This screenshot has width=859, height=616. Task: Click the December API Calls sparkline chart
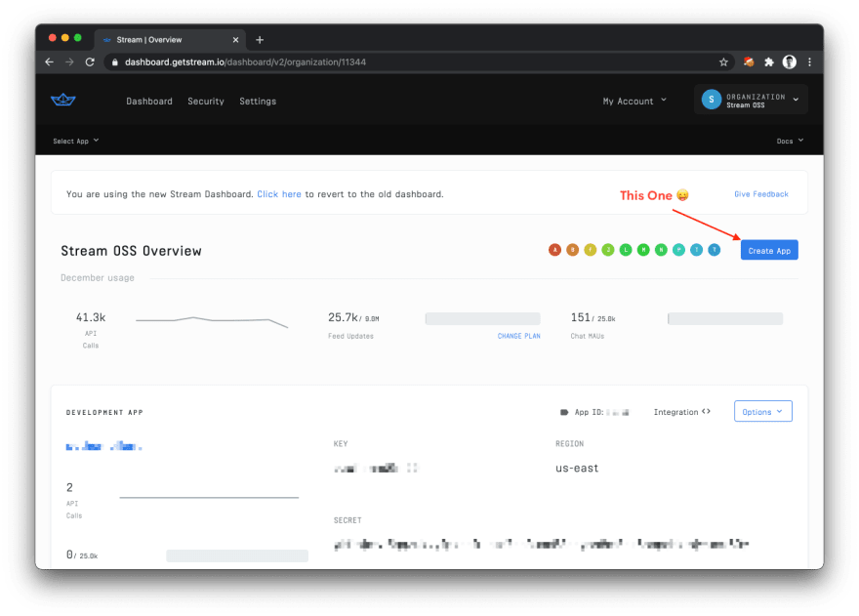[x=212, y=321]
